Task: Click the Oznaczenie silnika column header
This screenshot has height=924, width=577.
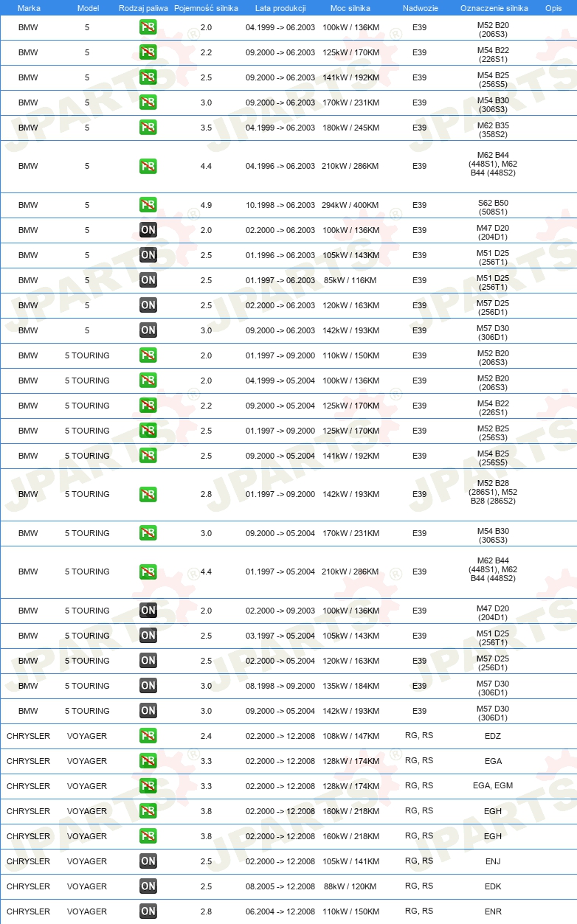Action: tap(494, 8)
